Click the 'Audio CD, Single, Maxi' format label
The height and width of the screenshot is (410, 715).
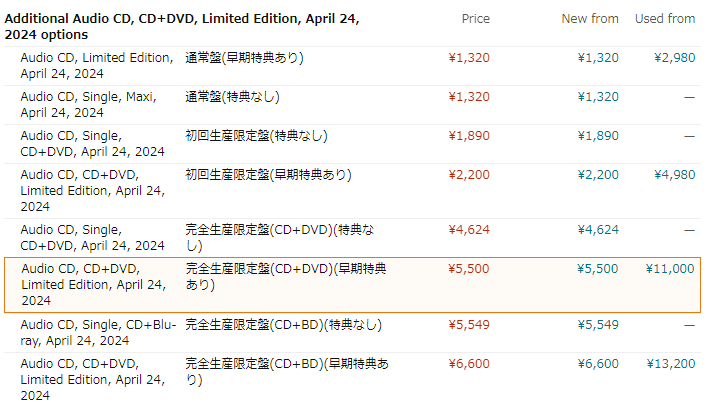click(88, 105)
